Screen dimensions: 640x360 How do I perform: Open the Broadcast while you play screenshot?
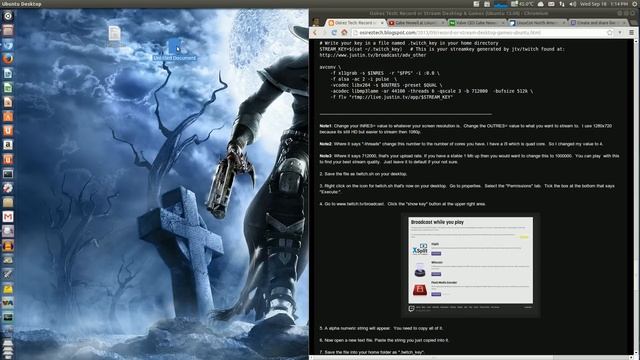(470, 264)
